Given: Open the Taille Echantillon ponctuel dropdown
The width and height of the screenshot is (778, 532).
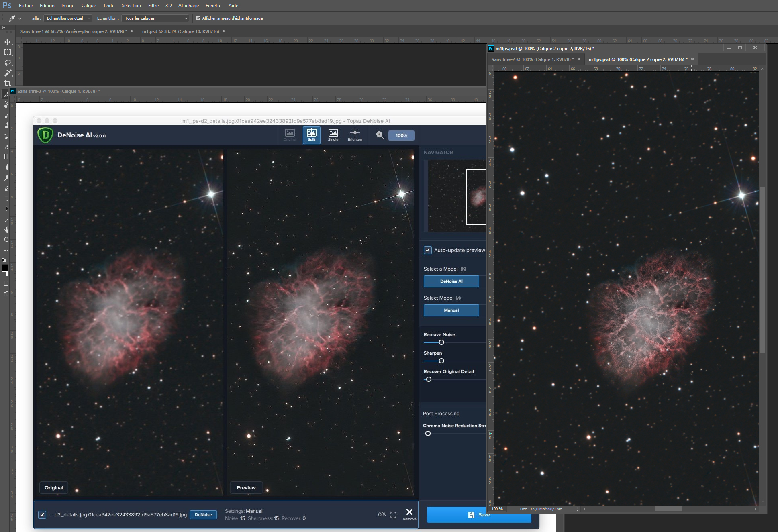Looking at the screenshot, I should (68, 18).
